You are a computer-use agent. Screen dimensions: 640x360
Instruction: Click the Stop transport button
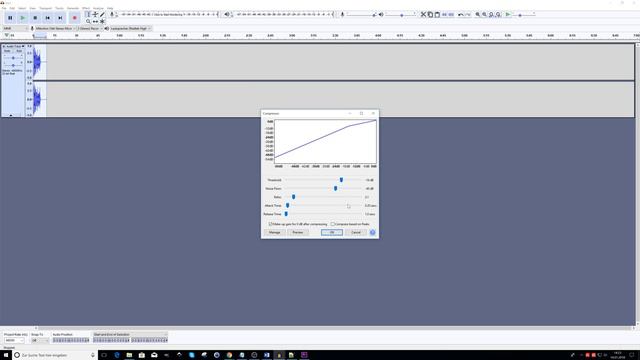click(x=35, y=18)
